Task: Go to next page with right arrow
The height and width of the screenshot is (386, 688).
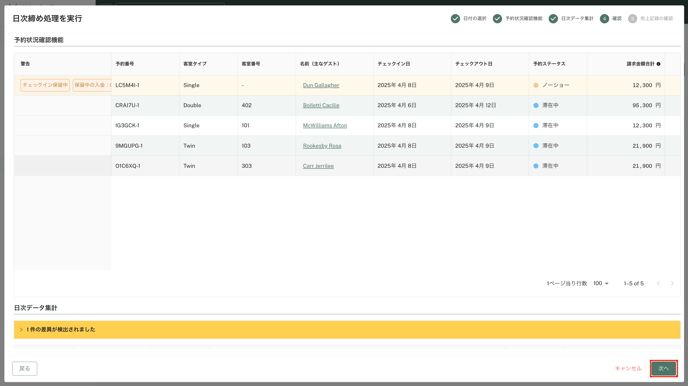Action: point(672,283)
